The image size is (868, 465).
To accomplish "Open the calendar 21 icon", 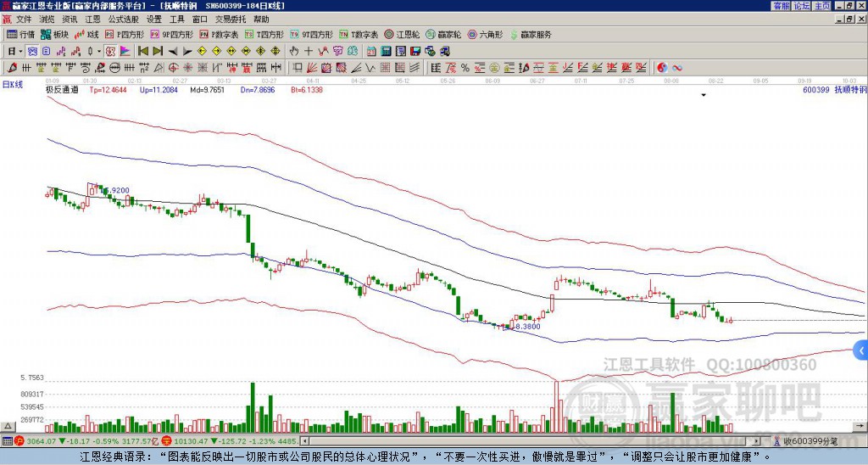I will point(371,52).
